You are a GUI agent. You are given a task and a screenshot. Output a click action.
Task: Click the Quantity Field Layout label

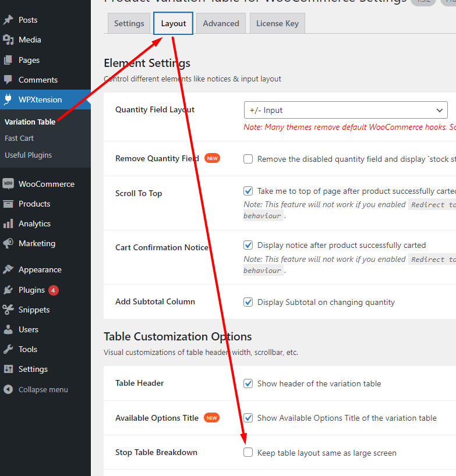click(x=155, y=109)
